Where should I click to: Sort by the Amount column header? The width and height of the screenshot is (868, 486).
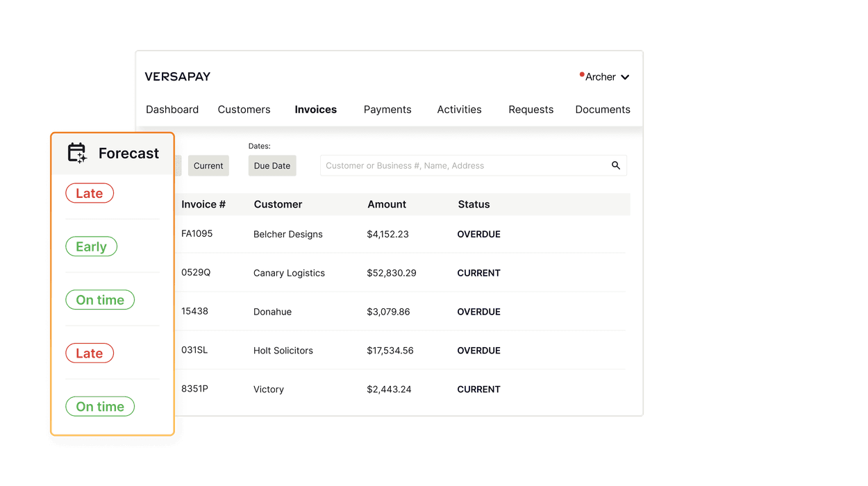(x=387, y=204)
